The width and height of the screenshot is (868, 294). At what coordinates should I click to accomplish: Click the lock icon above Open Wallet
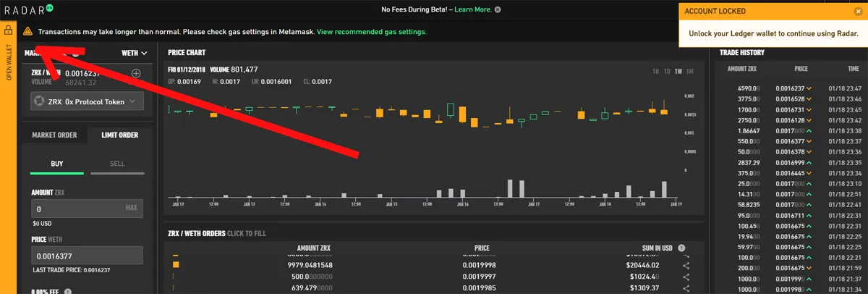click(9, 31)
